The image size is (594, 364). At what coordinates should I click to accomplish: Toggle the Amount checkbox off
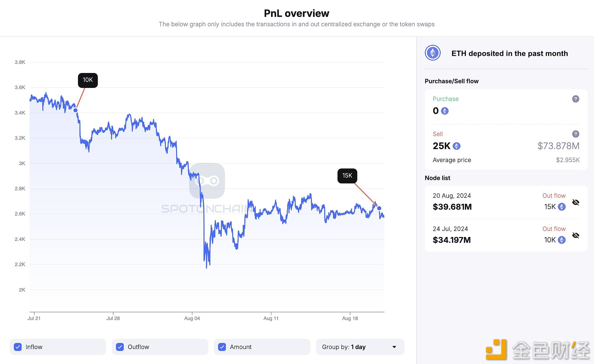click(x=224, y=347)
